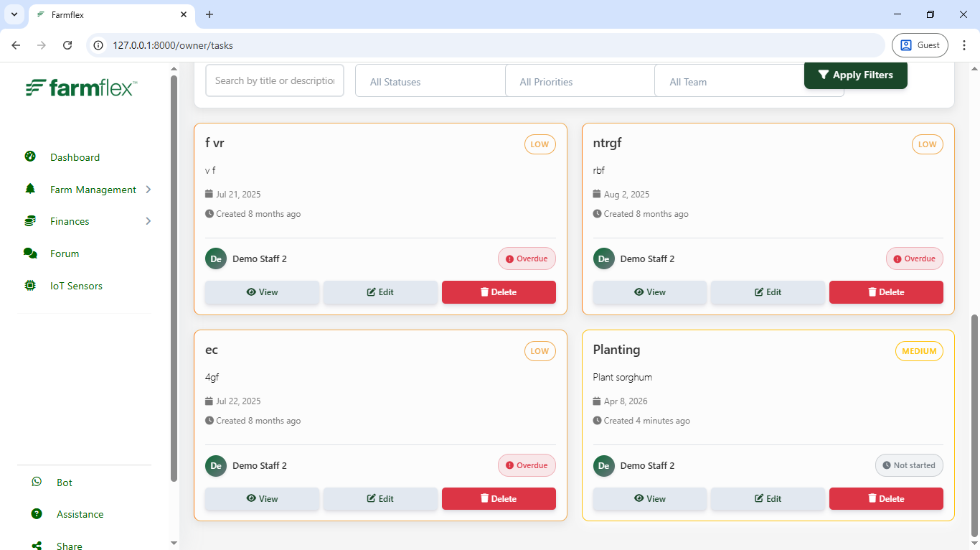Edit the ec task

pos(380,499)
